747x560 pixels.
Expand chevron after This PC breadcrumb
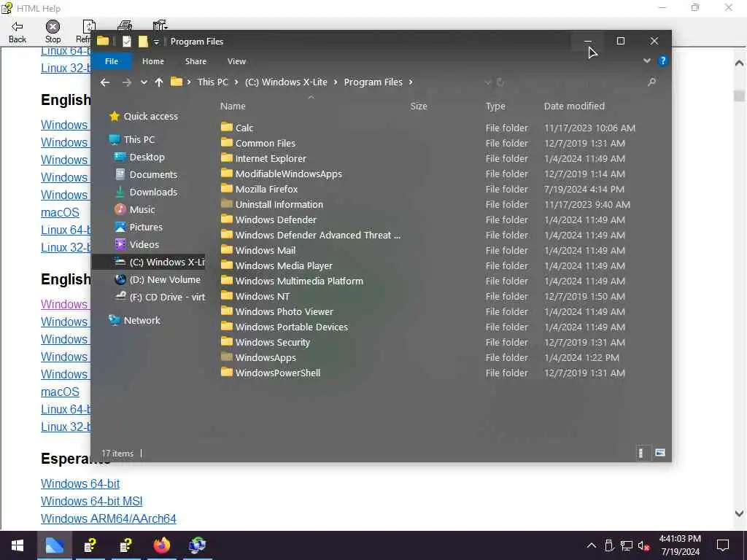236,82
